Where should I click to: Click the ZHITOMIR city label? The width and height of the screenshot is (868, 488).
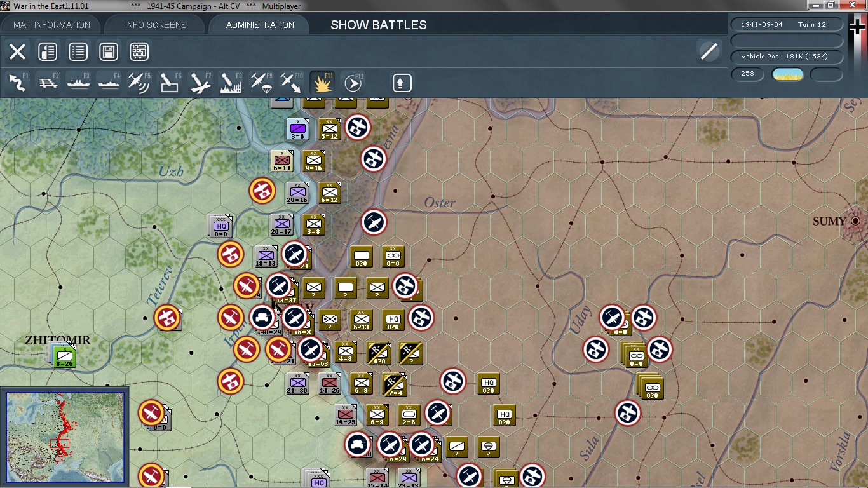coord(58,340)
